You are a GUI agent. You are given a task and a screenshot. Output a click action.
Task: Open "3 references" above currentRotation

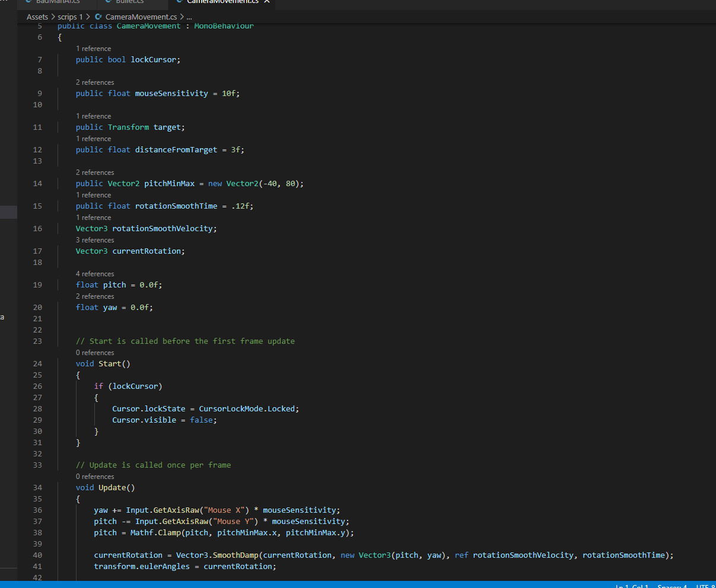pos(95,239)
